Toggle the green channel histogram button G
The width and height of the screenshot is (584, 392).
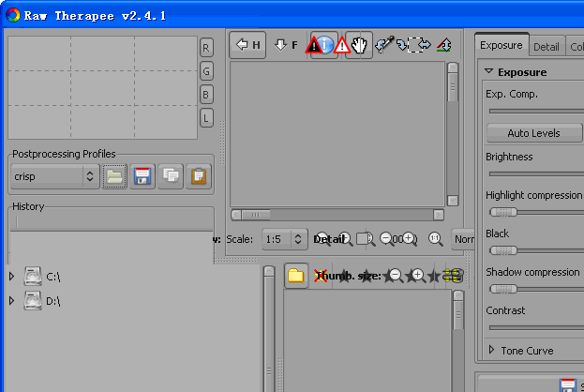206,70
